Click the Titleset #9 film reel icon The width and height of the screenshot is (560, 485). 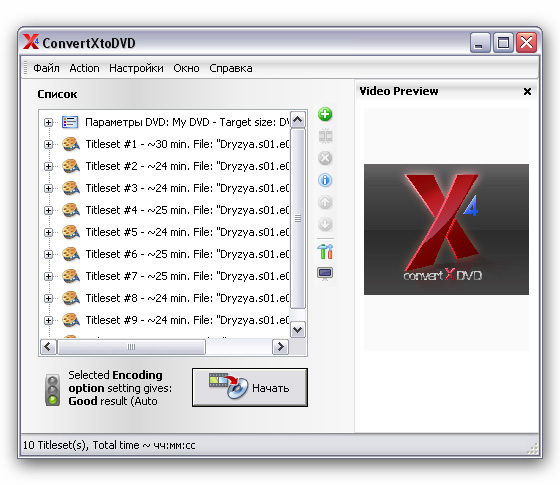pos(71,320)
